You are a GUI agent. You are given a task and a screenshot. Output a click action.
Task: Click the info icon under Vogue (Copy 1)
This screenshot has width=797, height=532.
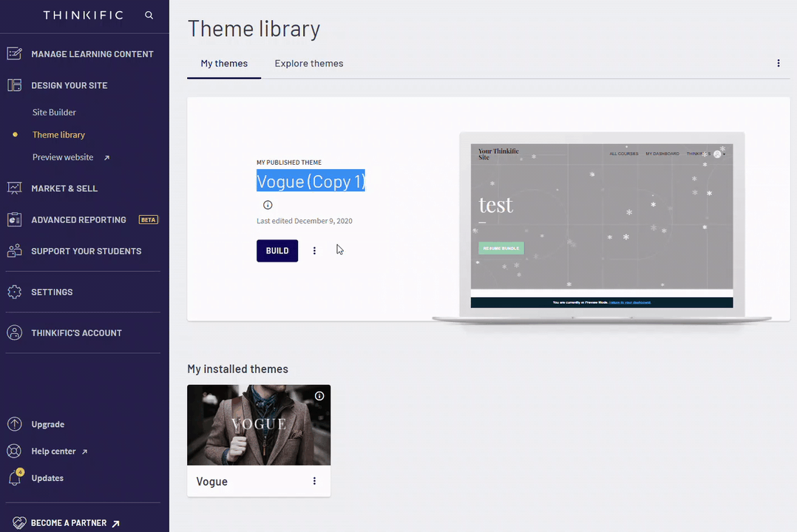tap(268, 205)
